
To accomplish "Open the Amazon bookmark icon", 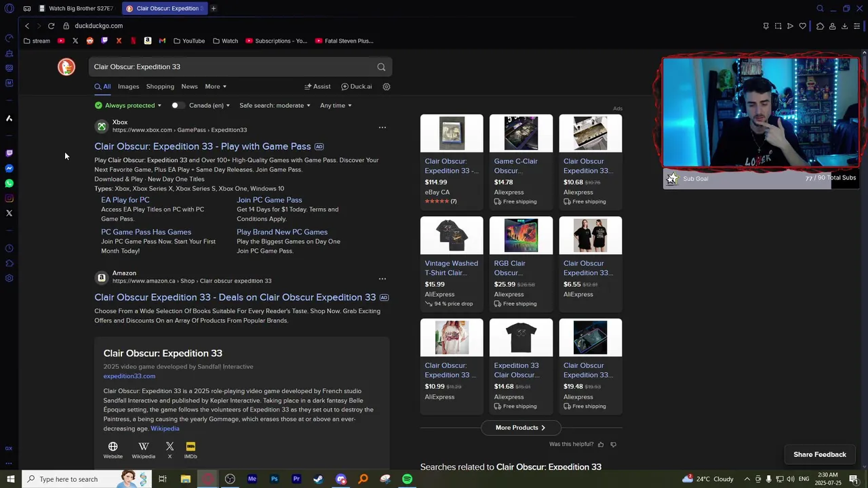I will (x=148, y=41).
